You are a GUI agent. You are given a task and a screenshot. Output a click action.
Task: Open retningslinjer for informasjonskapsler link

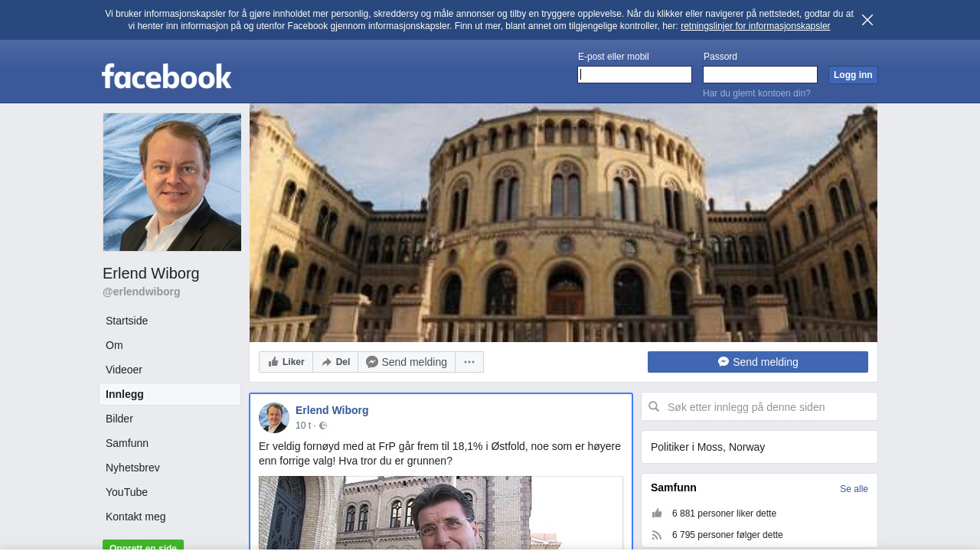[755, 26]
